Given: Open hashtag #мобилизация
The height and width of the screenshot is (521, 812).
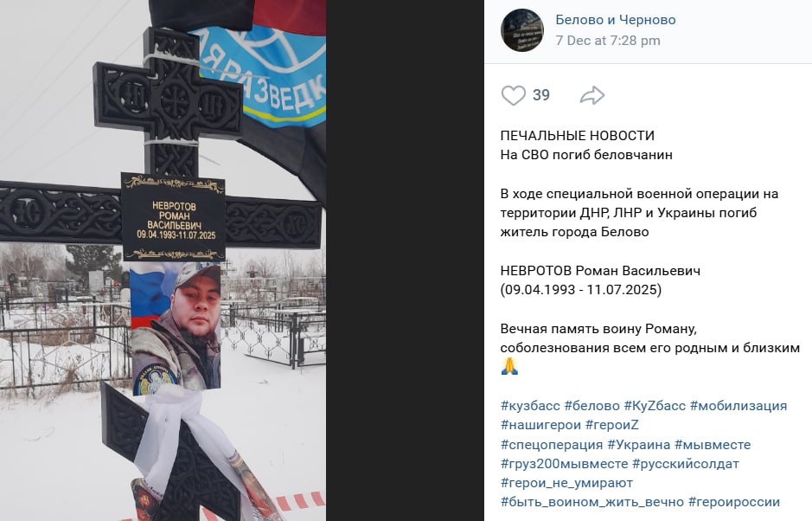Looking at the screenshot, I should click(x=738, y=406).
